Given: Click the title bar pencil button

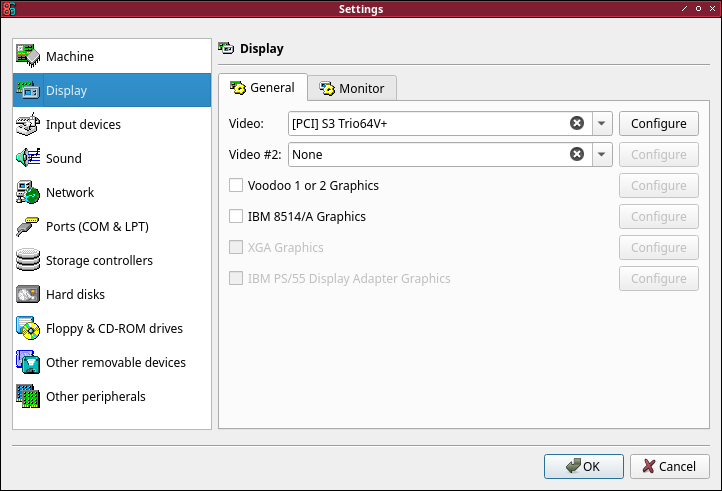Looking at the screenshot, I should click(684, 8).
